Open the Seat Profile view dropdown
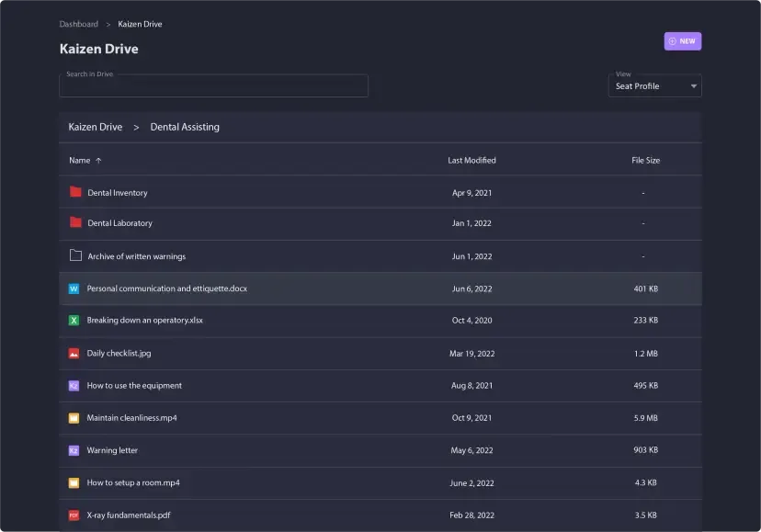The image size is (761, 532). (x=654, y=86)
